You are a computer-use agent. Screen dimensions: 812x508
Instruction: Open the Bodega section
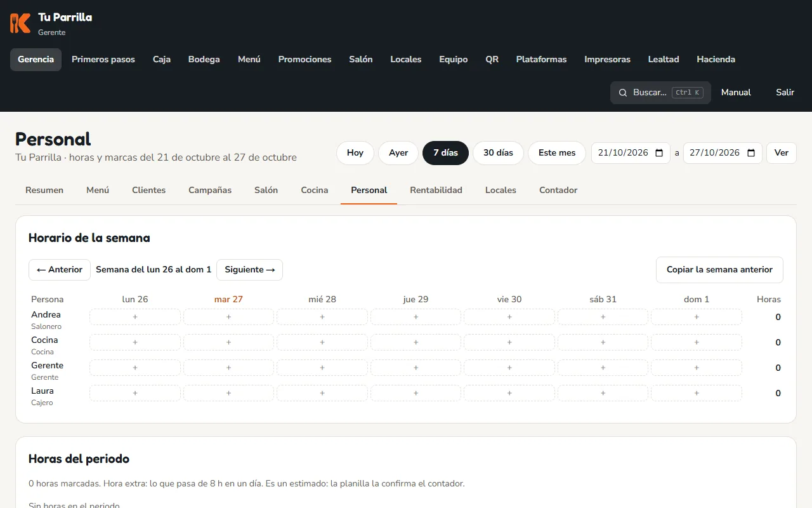[204, 60]
